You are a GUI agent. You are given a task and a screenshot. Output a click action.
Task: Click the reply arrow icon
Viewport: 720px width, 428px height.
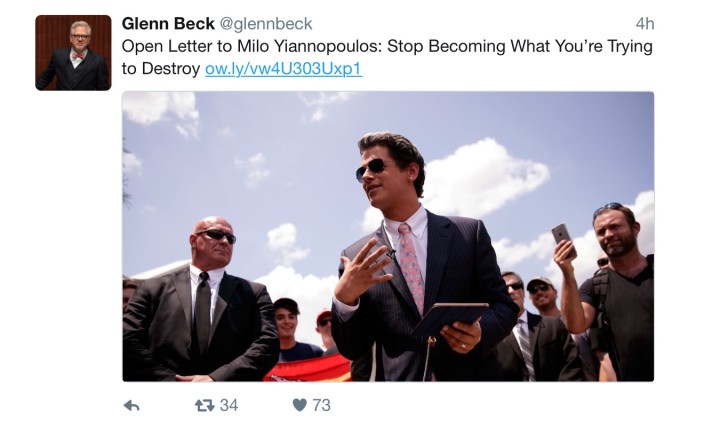tap(131, 405)
